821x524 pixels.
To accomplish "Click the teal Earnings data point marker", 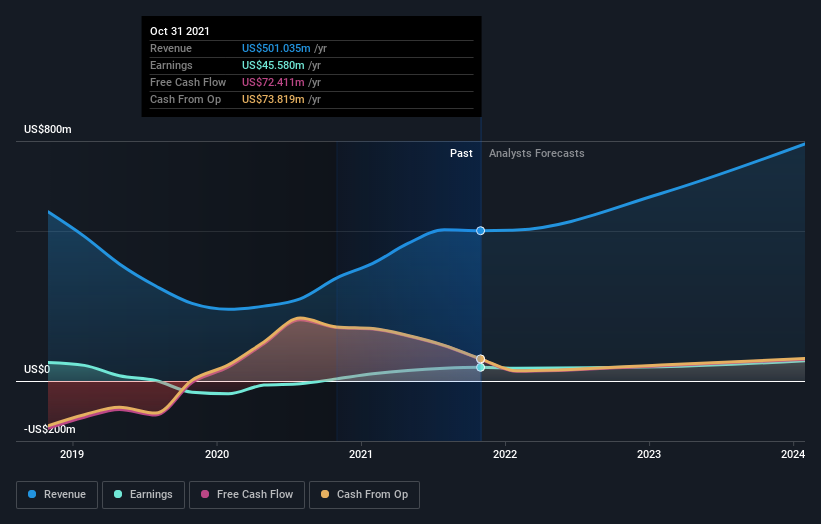I will click(480, 367).
